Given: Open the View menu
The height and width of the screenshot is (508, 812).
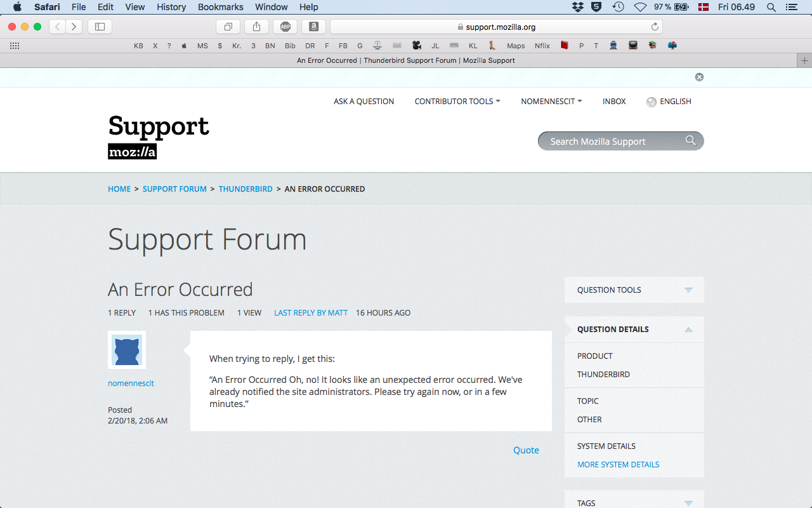Looking at the screenshot, I should 135,7.
